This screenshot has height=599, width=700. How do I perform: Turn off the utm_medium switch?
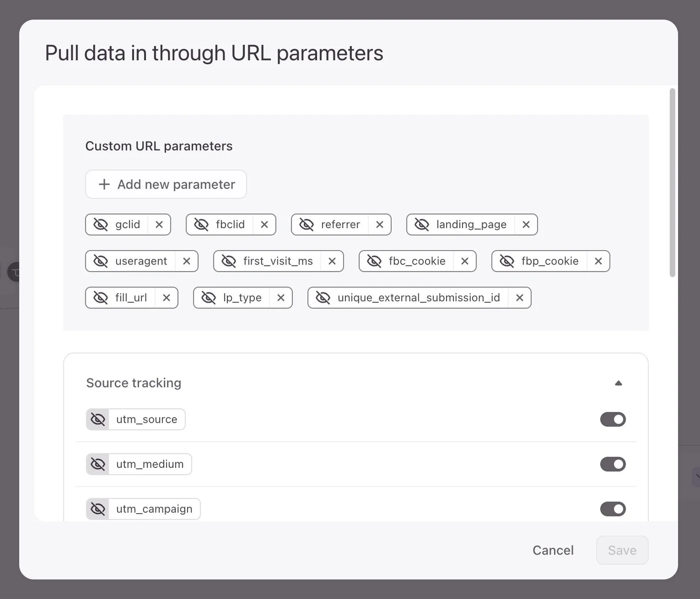click(613, 464)
